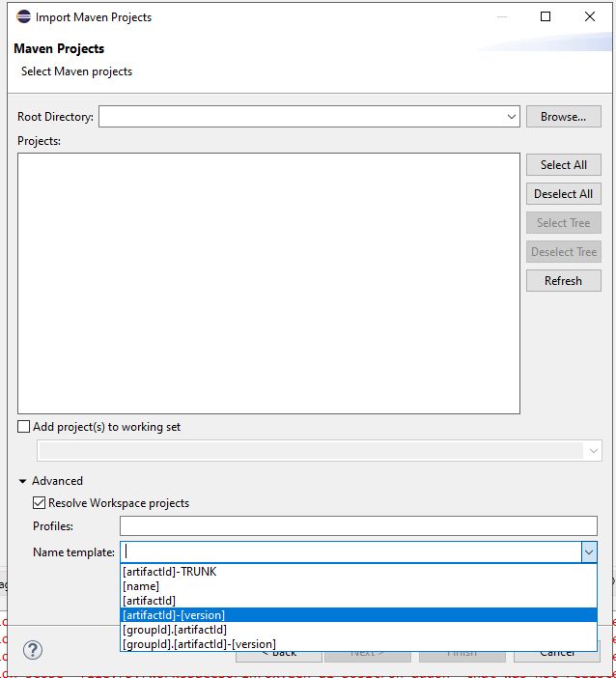The height and width of the screenshot is (678, 616).
Task: Click inside the Name template field
Action: pyautogui.click(x=351, y=552)
